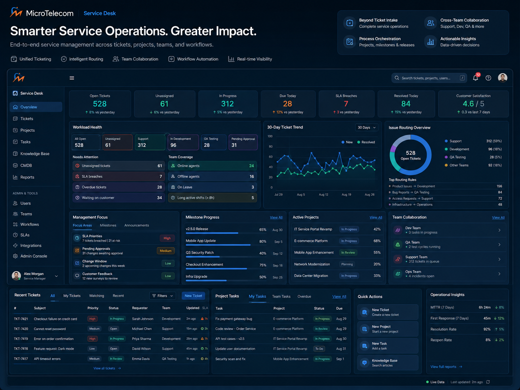
Task: Click View all tickets link
Action: (x=107, y=368)
